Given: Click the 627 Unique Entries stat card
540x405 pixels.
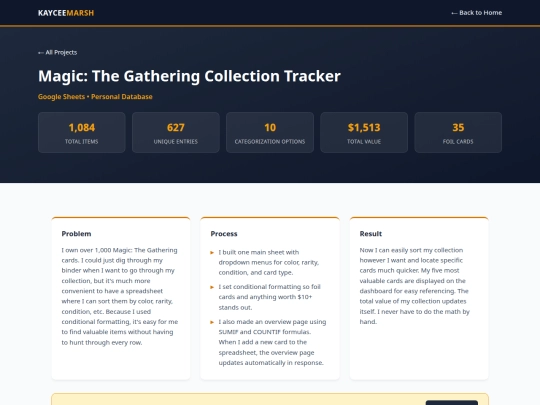Looking at the screenshot, I should pyautogui.click(x=176, y=132).
